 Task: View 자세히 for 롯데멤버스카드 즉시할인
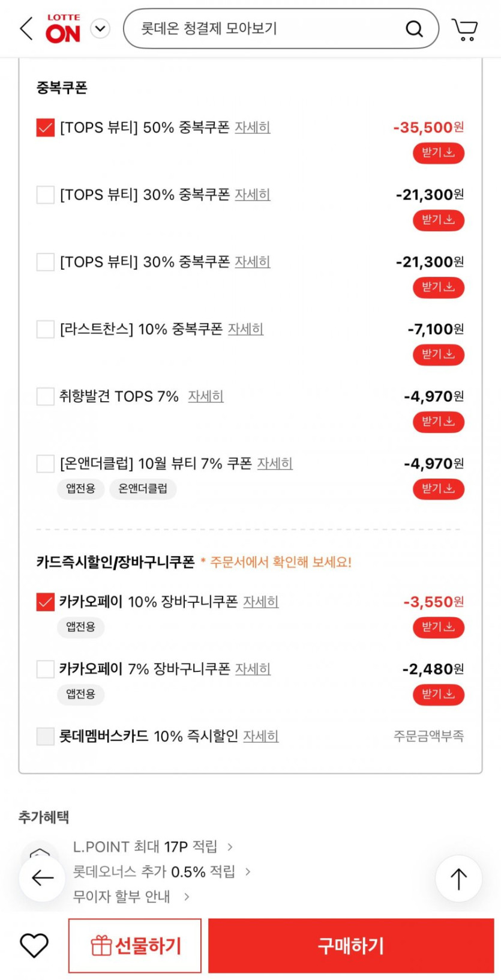pyautogui.click(x=260, y=736)
